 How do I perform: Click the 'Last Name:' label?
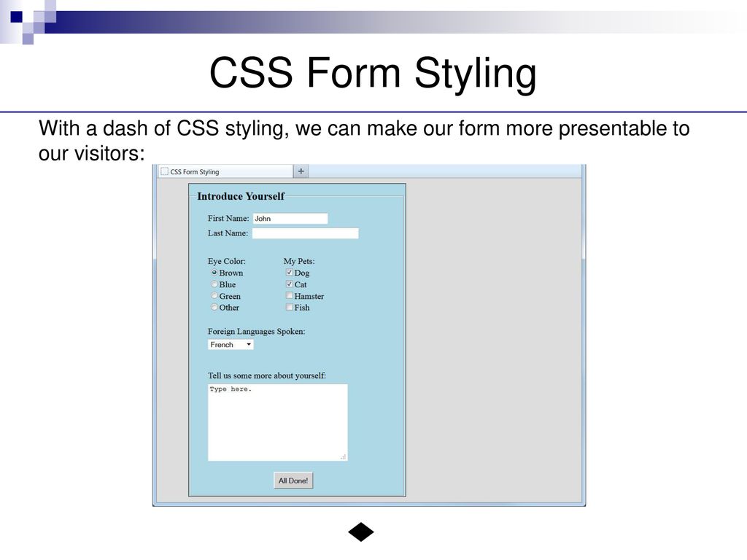click(228, 233)
